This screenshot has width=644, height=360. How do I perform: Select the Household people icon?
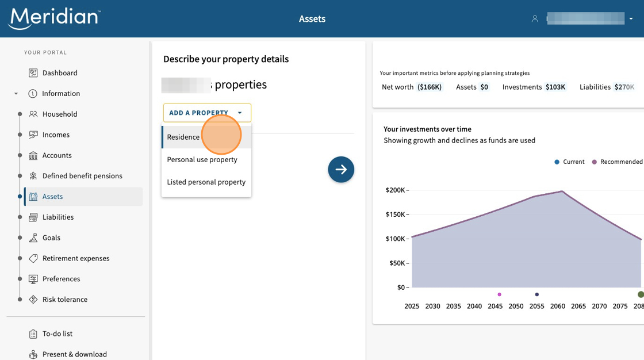pos(33,114)
